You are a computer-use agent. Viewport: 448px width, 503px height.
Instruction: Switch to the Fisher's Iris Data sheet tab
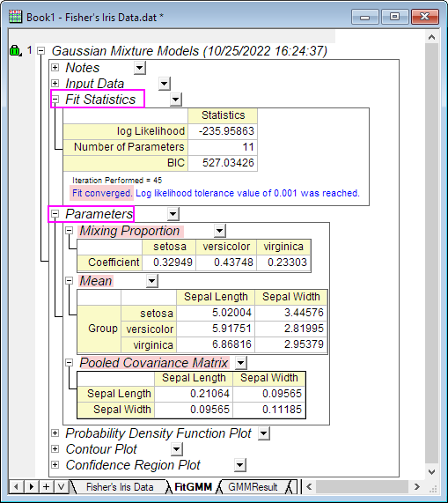(x=120, y=487)
